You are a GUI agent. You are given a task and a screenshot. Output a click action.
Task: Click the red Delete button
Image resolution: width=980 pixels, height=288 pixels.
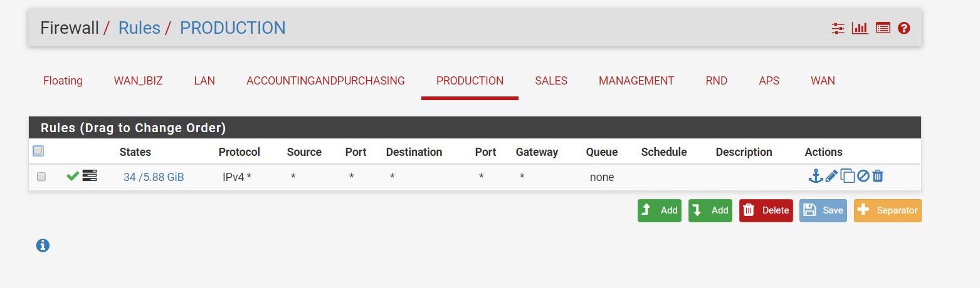766,210
